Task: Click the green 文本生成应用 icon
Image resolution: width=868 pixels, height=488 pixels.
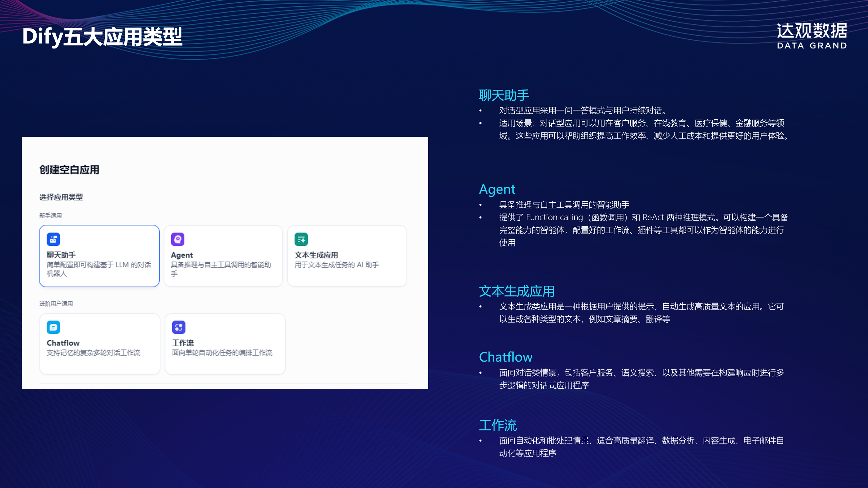Action: click(x=301, y=239)
